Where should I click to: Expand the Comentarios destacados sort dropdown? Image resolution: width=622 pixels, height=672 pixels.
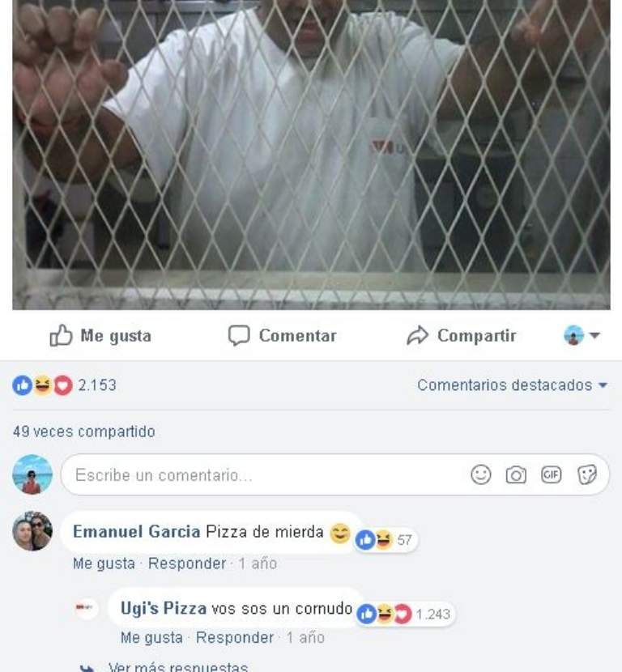click(513, 385)
